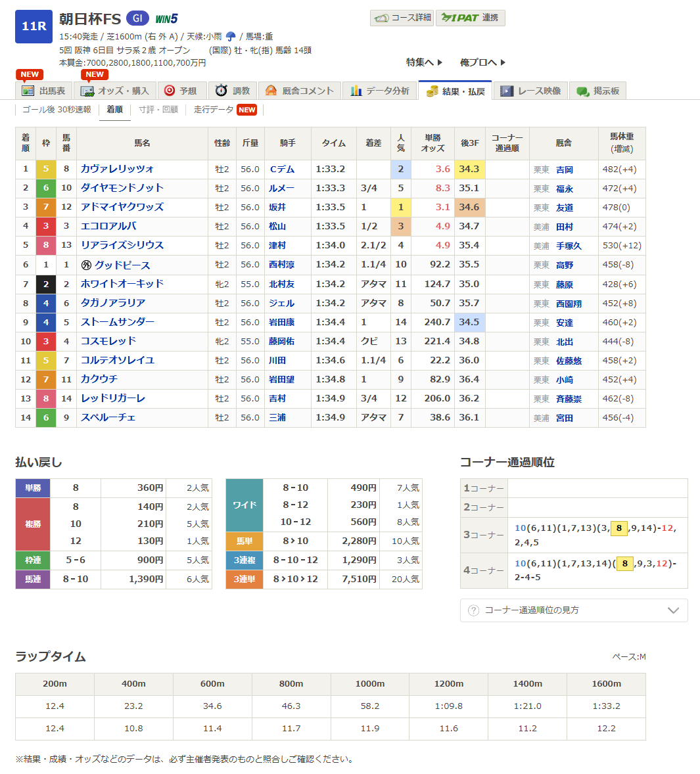The height and width of the screenshot is (774, 700).
Task: Click the IPAT 連携 button
Action: click(471, 18)
